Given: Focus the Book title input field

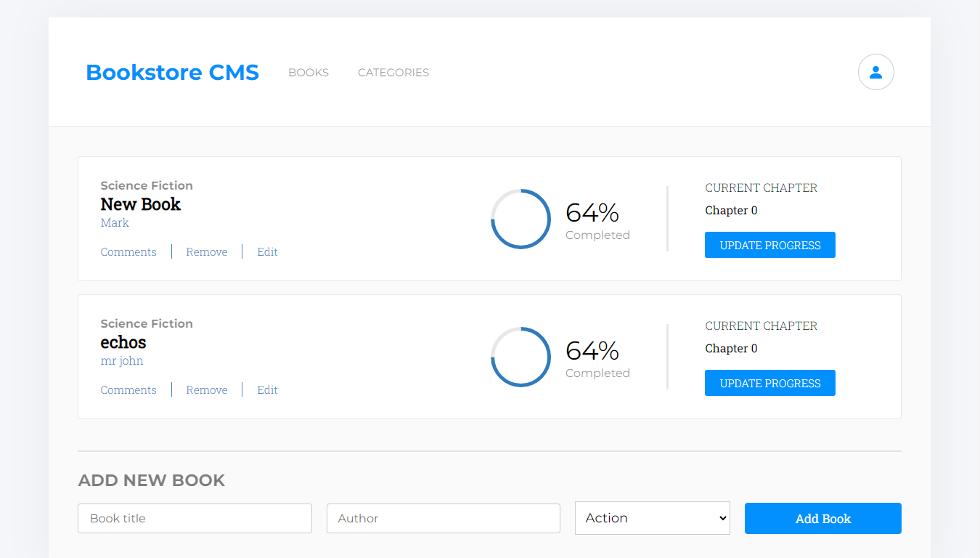Looking at the screenshot, I should click(x=195, y=518).
